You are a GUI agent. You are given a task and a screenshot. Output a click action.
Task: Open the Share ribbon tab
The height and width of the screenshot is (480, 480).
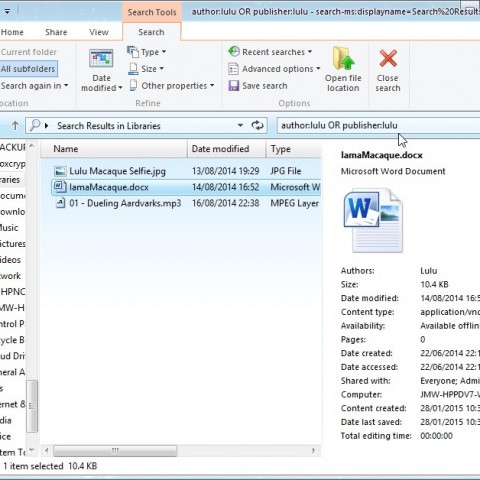tap(56, 32)
